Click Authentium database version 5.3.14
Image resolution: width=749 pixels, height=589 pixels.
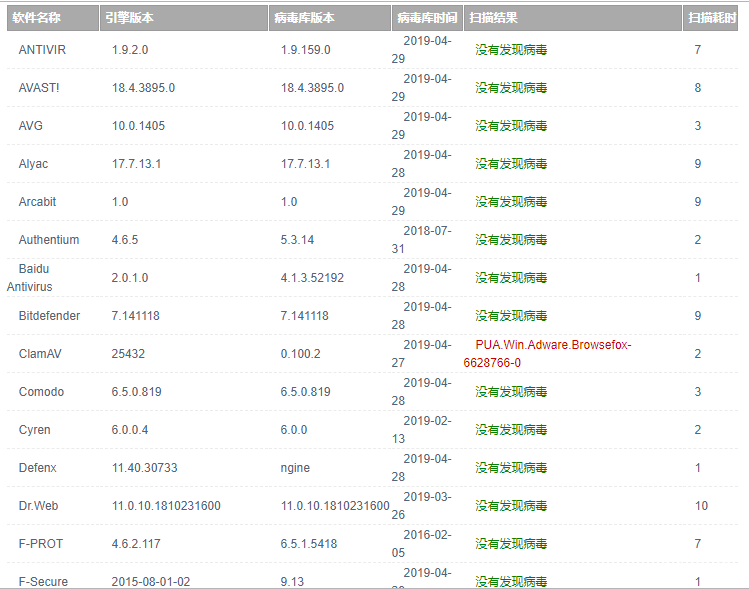[x=297, y=240]
